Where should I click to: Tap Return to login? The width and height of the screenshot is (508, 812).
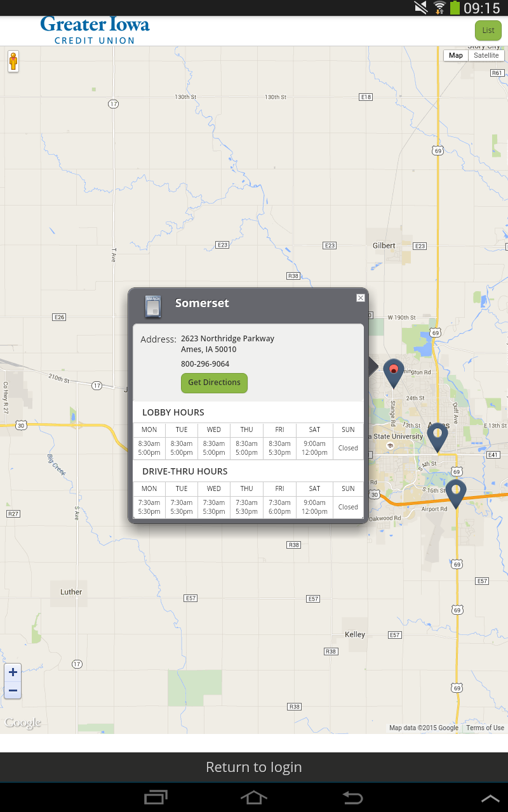(x=254, y=767)
